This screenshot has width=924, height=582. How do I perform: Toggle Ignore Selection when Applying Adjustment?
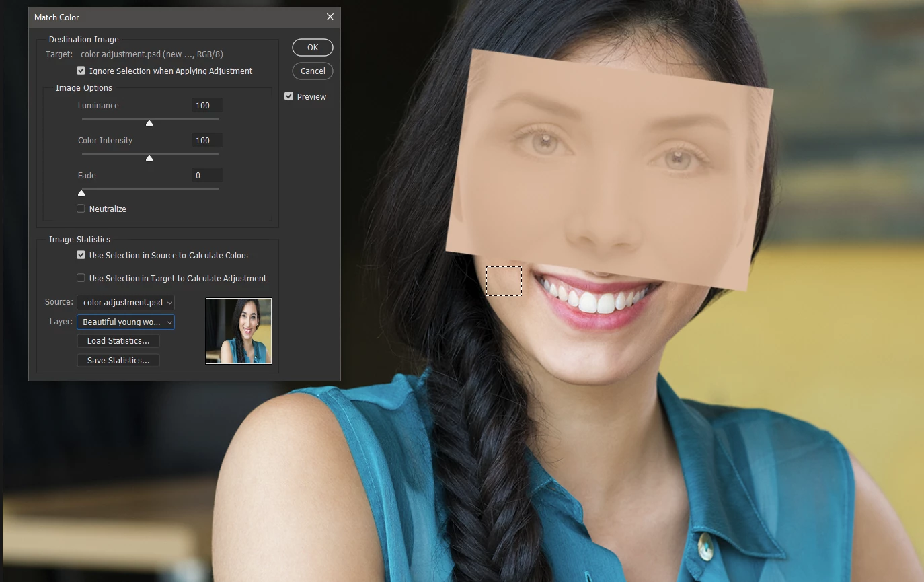point(81,71)
